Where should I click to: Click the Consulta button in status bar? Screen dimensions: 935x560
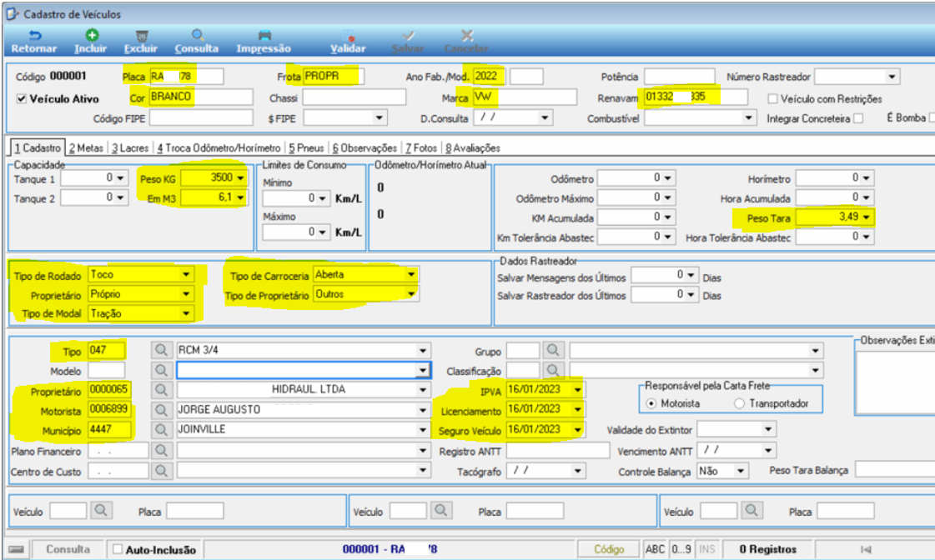tap(68, 549)
